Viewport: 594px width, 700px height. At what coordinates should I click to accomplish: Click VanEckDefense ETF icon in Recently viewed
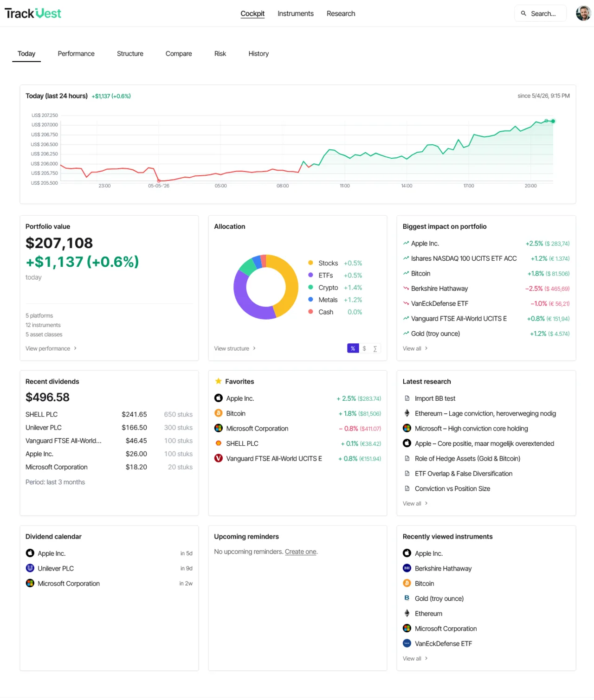click(407, 643)
